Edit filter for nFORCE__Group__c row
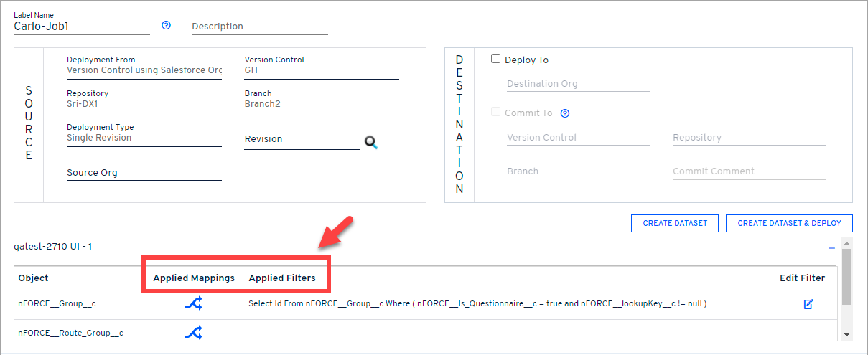 (808, 304)
